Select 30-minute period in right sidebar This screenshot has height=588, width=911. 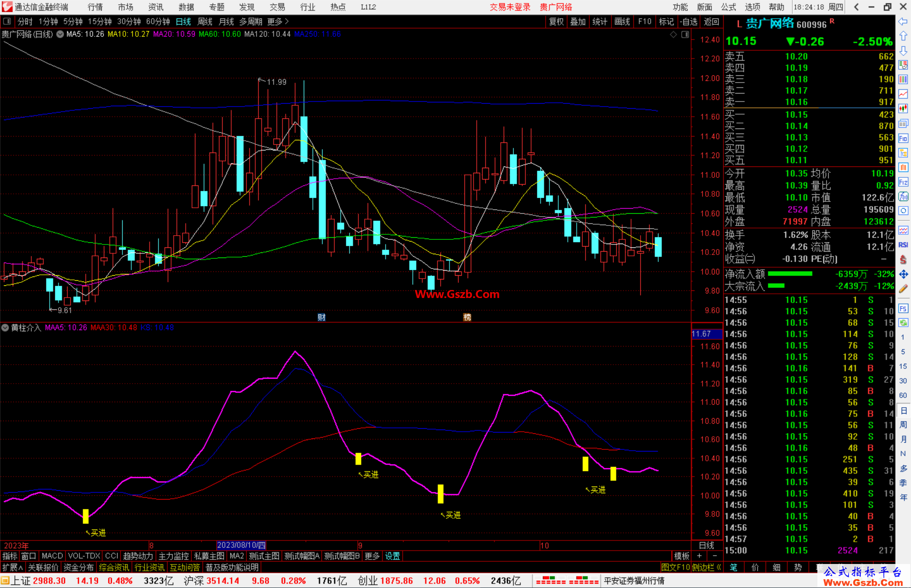point(903,381)
